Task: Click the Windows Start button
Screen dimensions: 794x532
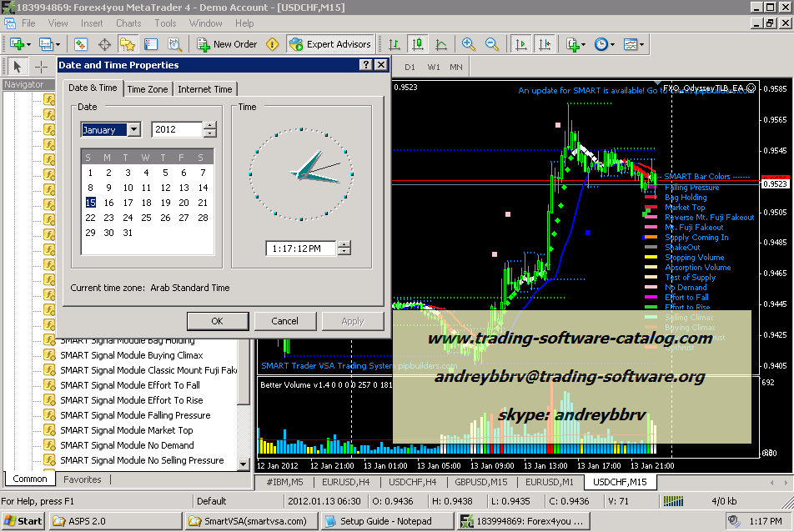Action: point(23,521)
